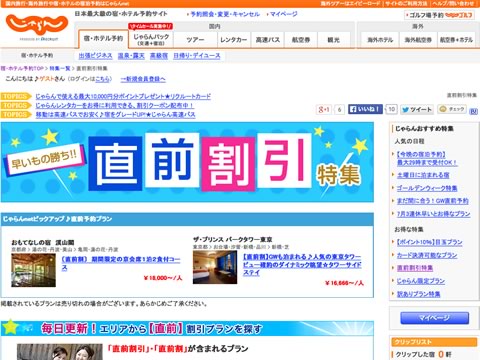The height and width of the screenshot is (360, 480).
Task: Click the Google +1 button
Action: (324, 109)
